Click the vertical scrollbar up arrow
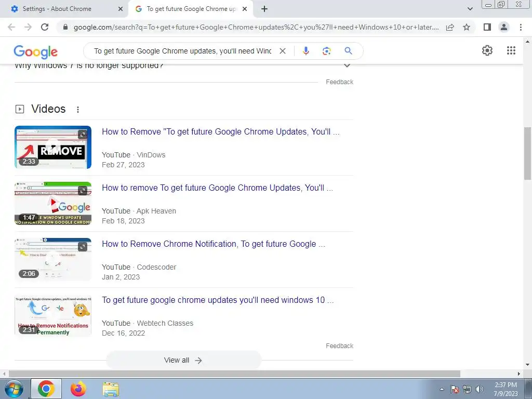This screenshot has width=532, height=399. point(528,42)
